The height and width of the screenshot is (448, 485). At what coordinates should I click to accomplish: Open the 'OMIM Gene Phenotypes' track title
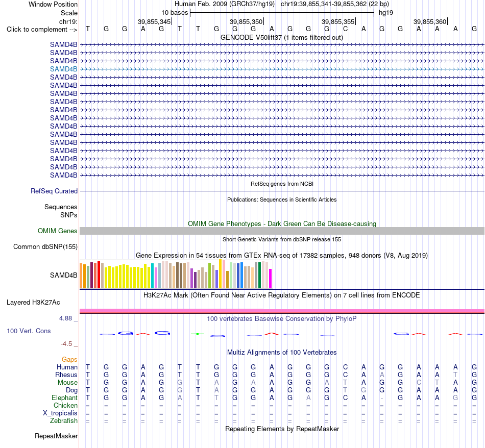282,223
